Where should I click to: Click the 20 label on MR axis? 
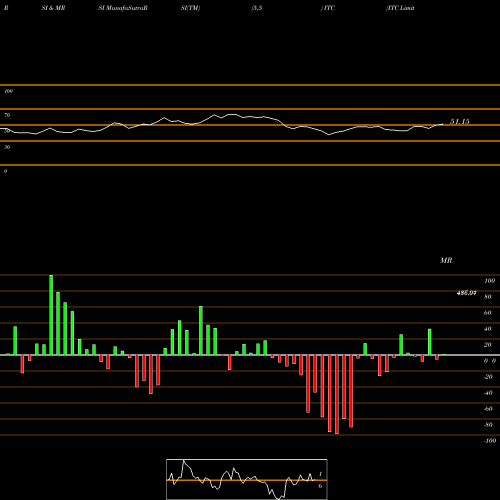488,345
